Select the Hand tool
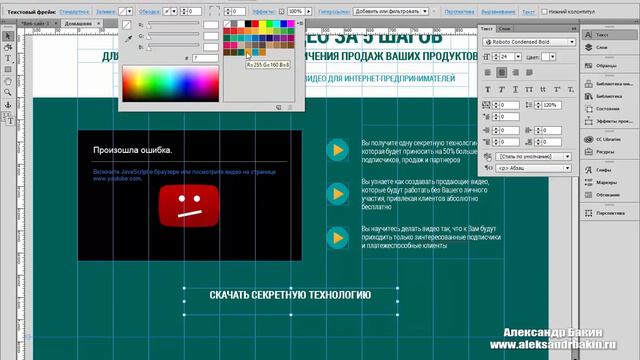This screenshot has height=360, width=640. tap(8, 81)
